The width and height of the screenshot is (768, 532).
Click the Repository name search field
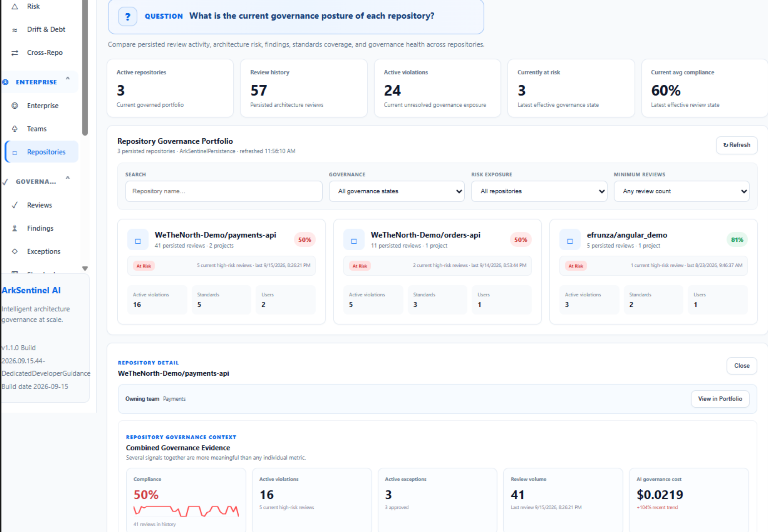(224, 191)
